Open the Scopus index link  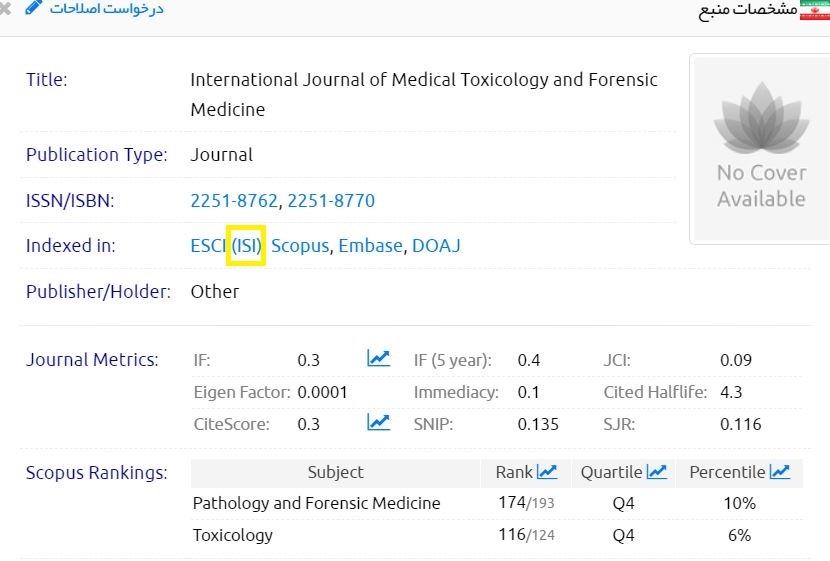tap(300, 245)
